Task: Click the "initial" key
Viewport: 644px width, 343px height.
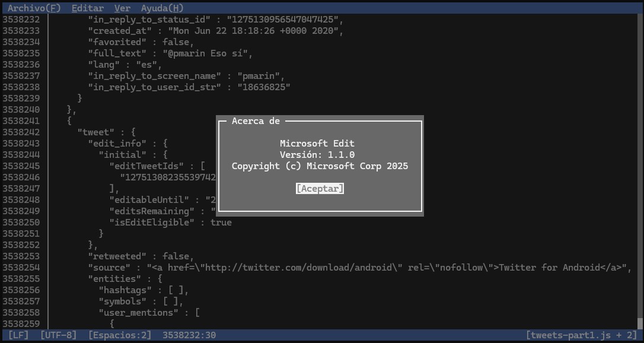Action: (x=122, y=155)
